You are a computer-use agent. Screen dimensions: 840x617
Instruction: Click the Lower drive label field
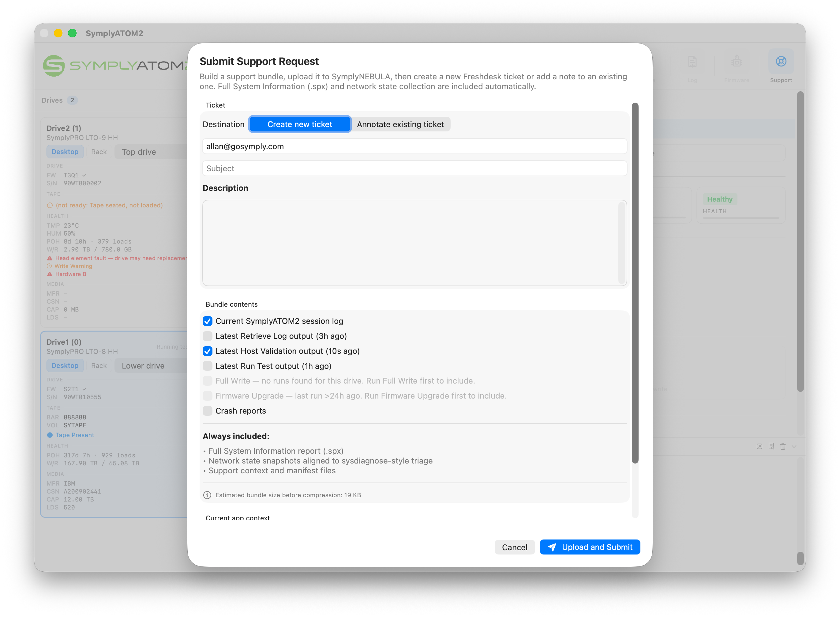[151, 366]
